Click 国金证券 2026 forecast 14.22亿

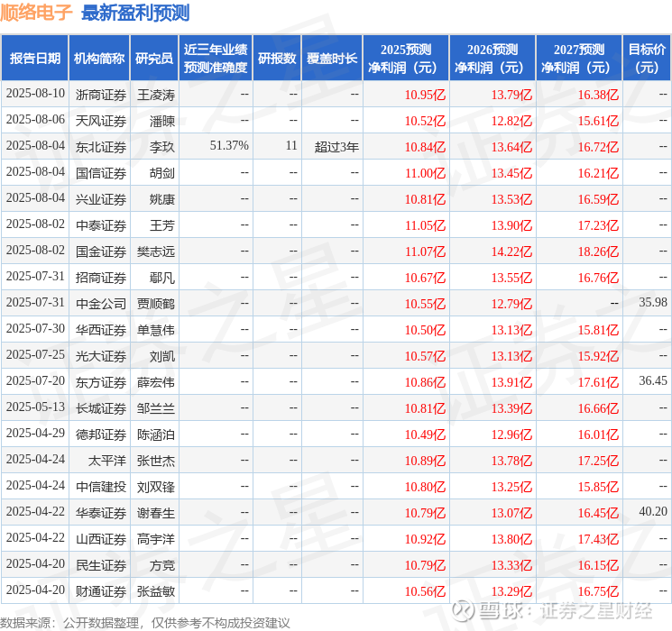[x=511, y=251]
